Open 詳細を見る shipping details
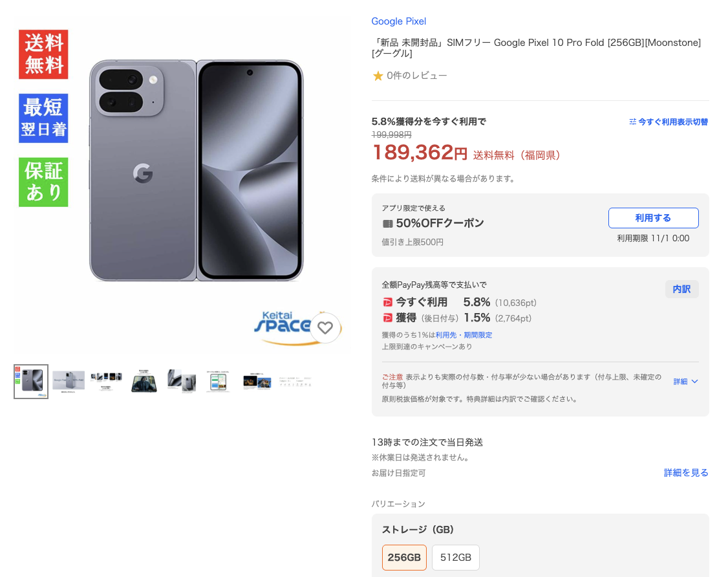 click(x=686, y=472)
